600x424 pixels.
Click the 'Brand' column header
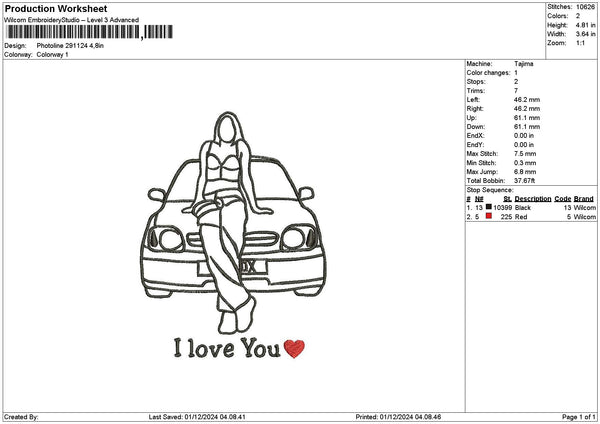584,199
